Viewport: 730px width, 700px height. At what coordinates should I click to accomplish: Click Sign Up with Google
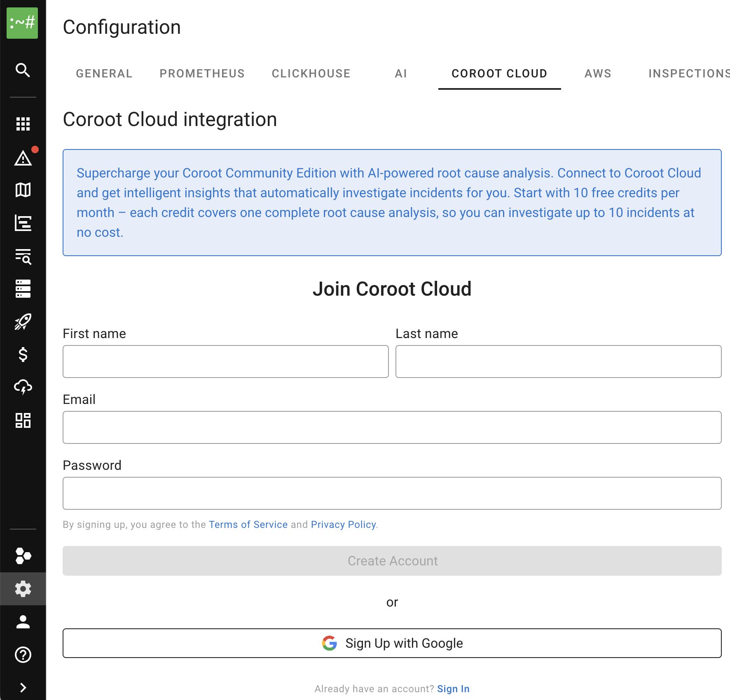pyautogui.click(x=392, y=643)
